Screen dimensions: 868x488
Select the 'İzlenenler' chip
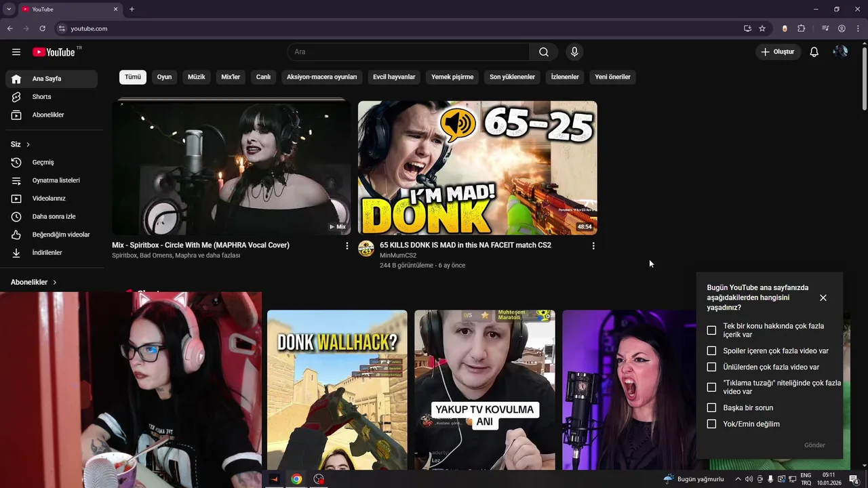pos(565,77)
